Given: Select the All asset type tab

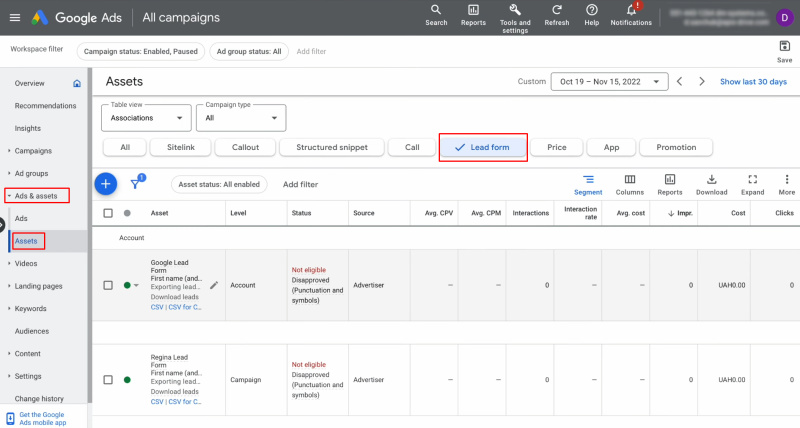Looking at the screenshot, I should 125,147.
